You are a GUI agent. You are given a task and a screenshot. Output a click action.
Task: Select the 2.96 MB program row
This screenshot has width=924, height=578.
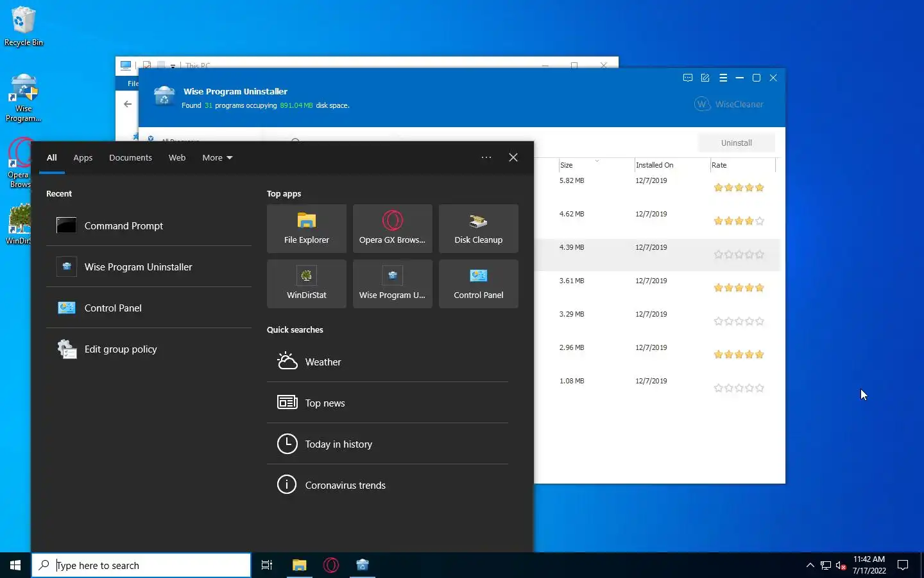coord(657,355)
